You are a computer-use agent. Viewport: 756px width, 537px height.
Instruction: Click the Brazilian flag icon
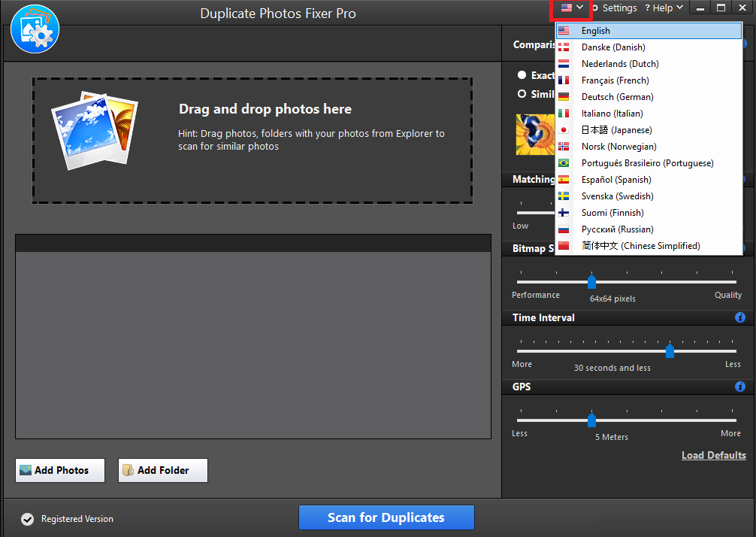564,163
